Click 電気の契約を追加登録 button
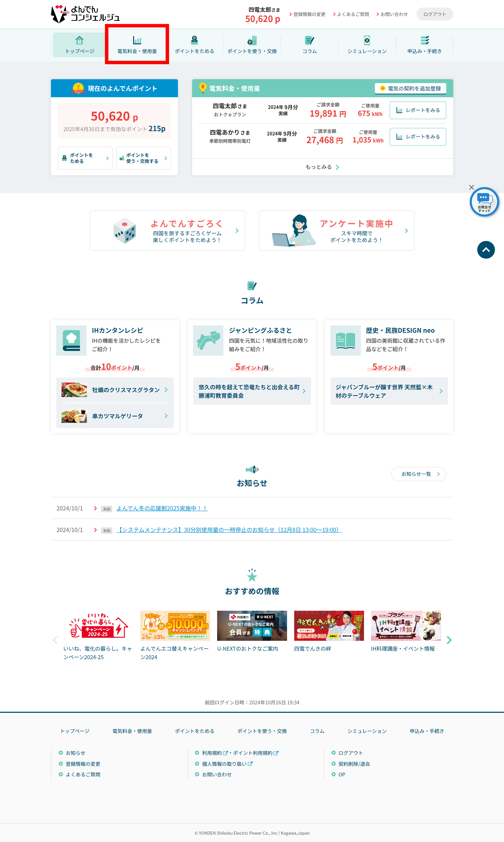The height and width of the screenshot is (842, 504). (410, 88)
